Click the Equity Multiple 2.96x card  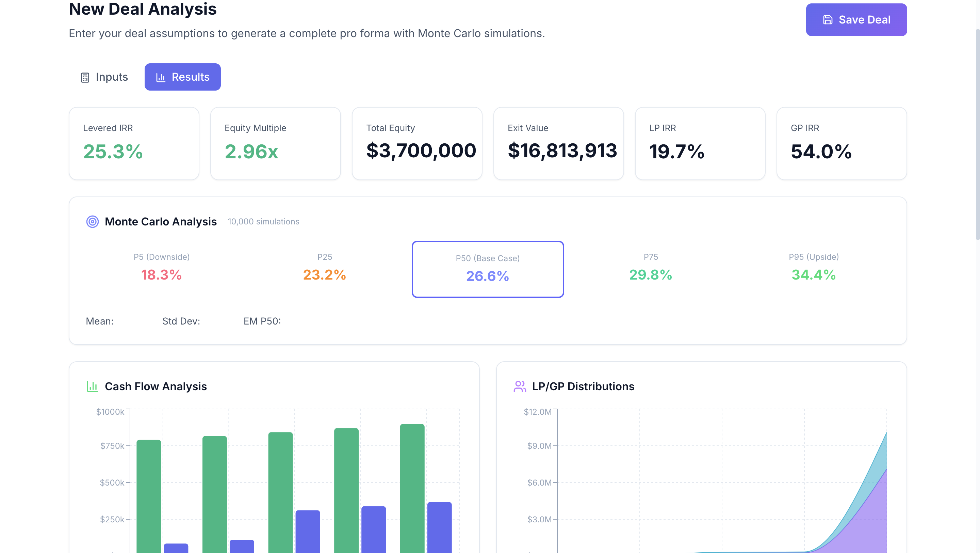(x=275, y=143)
